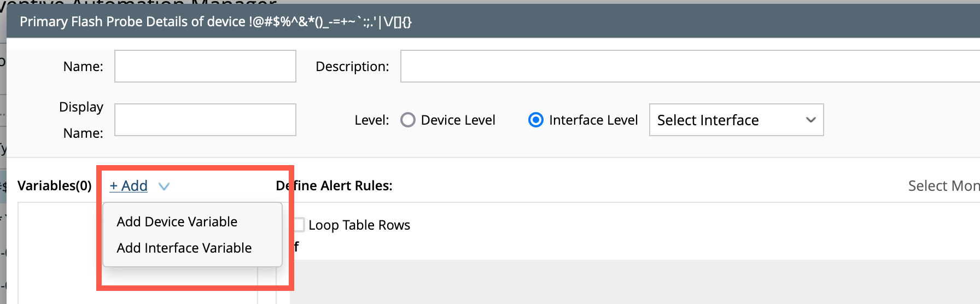Click the + Add link
Image resolution: width=980 pixels, height=304 pixels.
click(129, 186)
